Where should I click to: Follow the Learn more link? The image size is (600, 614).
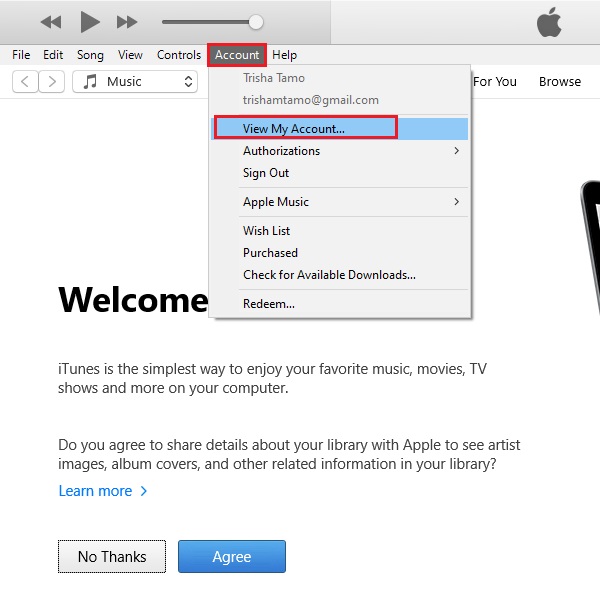click(x=103, y=491)
